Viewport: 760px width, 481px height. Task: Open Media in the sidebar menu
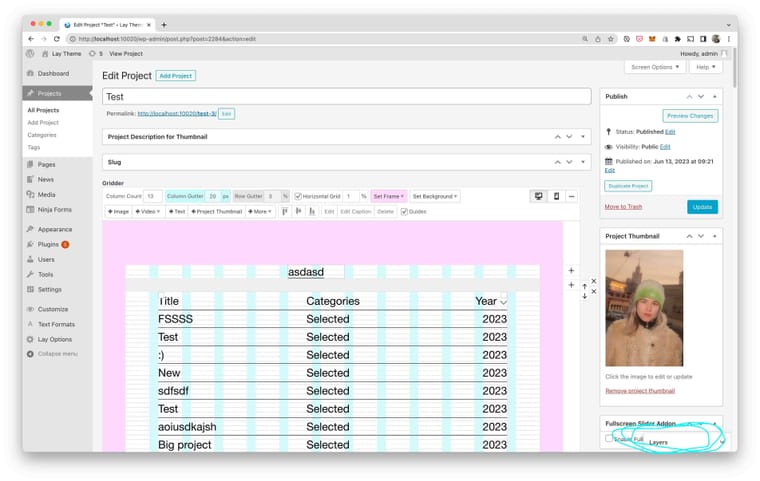click(46, 194)
